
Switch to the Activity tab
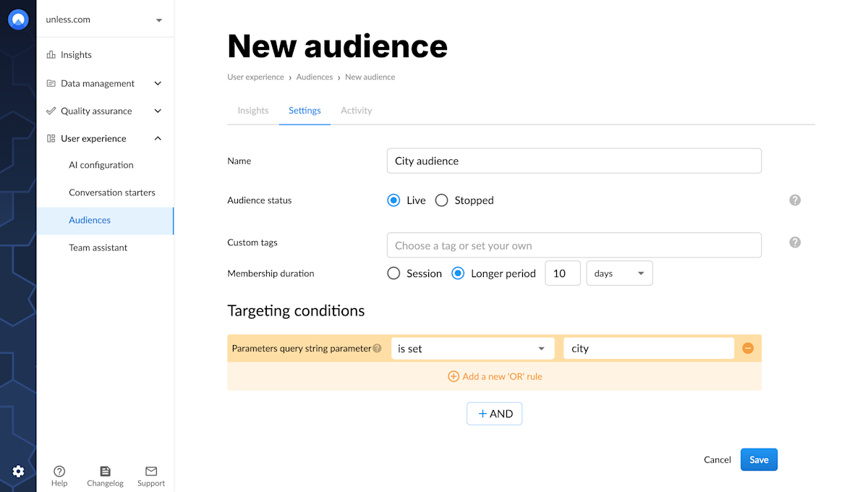point(357,111)
